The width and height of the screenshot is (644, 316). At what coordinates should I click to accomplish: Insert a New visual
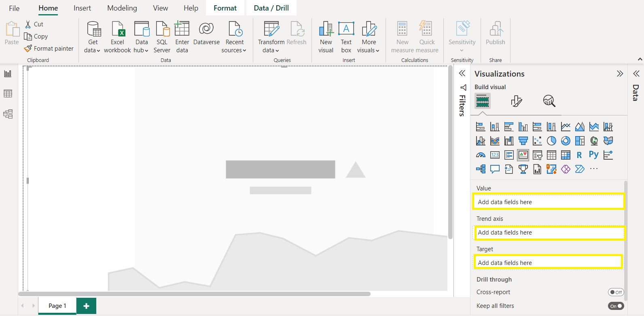click(326, 37)
